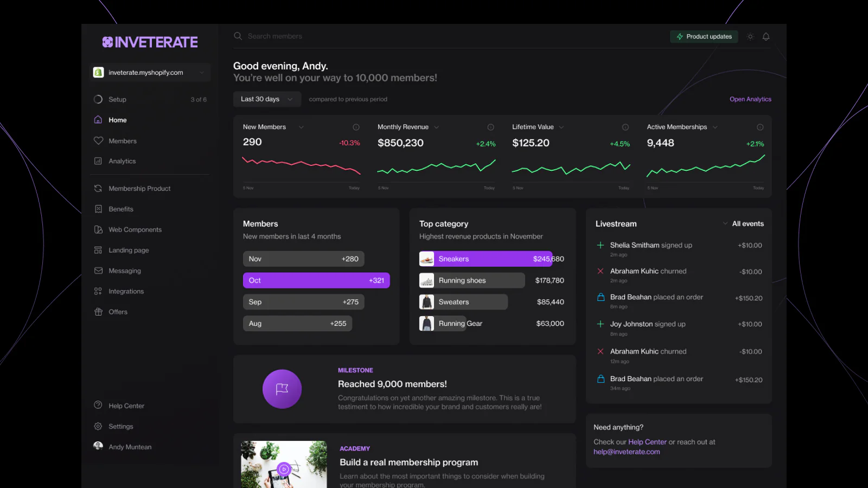
Task: Click the help@inveterate.com email link
Action: (627, 452)
